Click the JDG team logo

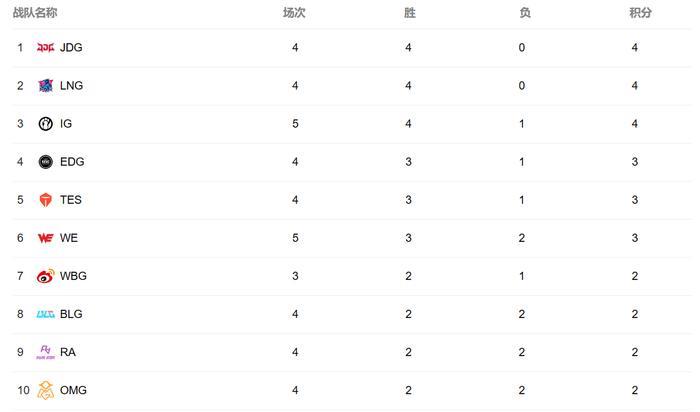tap(46, 47)
